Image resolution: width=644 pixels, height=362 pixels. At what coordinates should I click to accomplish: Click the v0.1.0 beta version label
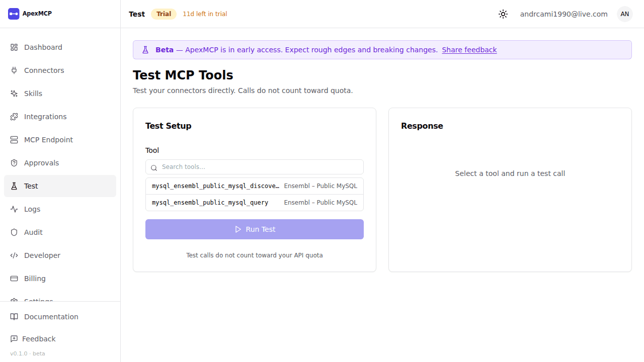(28, 353)
